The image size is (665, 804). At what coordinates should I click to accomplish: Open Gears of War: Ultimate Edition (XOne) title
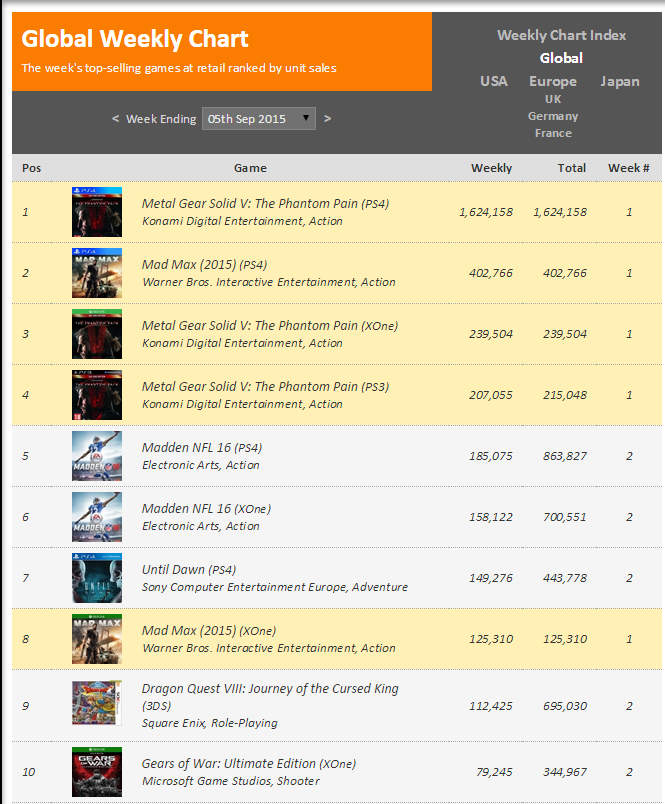(249, 763)
